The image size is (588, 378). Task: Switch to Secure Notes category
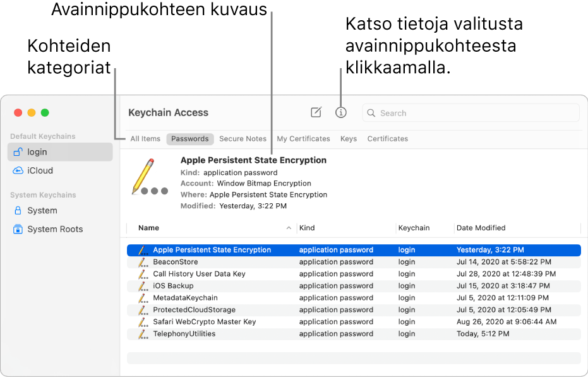(243, 139)
